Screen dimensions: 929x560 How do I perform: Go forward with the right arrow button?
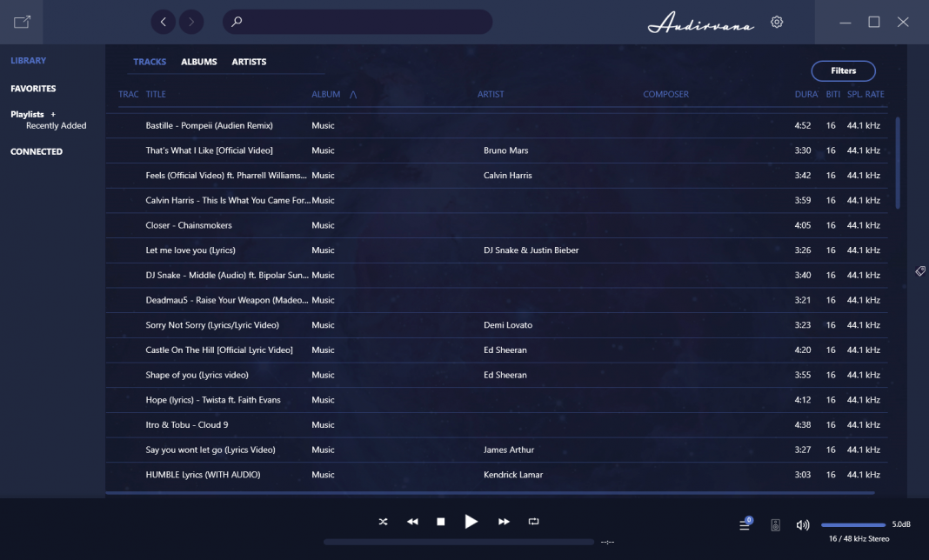191,22
